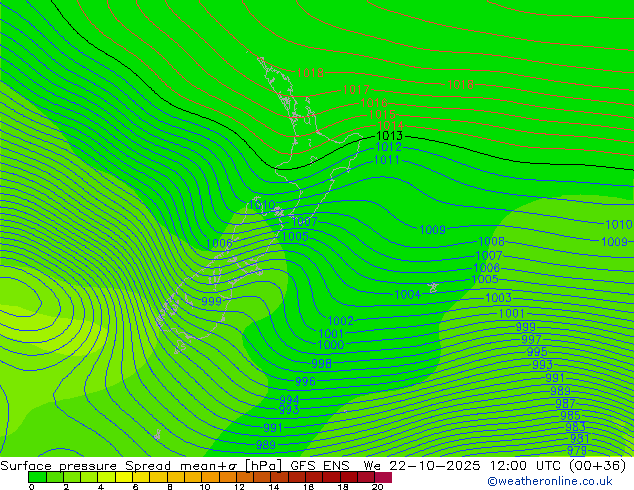The height and width of the screenshot is (490, 634).
Task: Click the blue isobar label '995'
Action: tap(537, 351)
